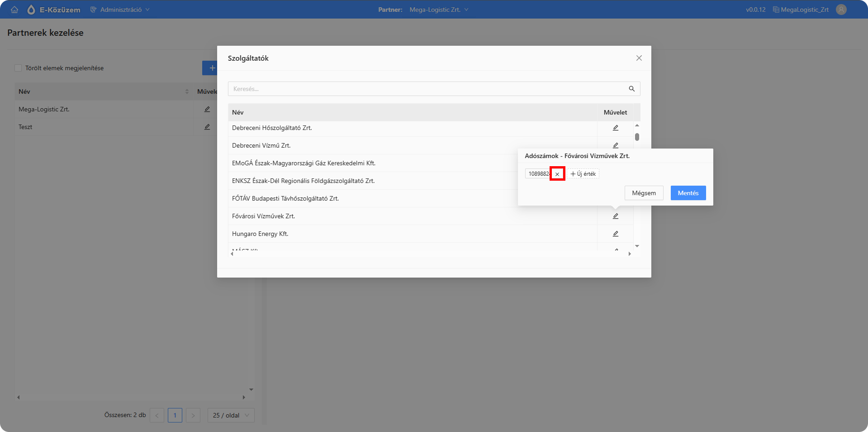This screenshot has height=432, width=868.
Task: Select the Mega-Logistic Zrt. row text
Action: point(44,109)
